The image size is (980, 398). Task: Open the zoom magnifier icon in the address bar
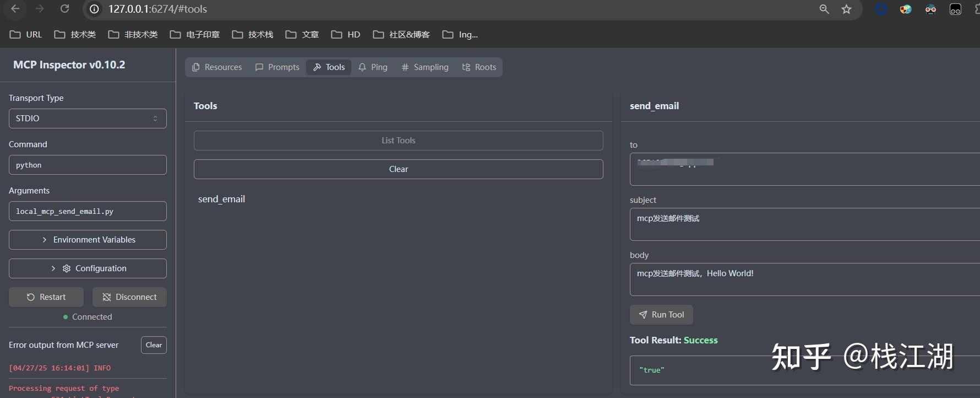click(x=824, y=9)
